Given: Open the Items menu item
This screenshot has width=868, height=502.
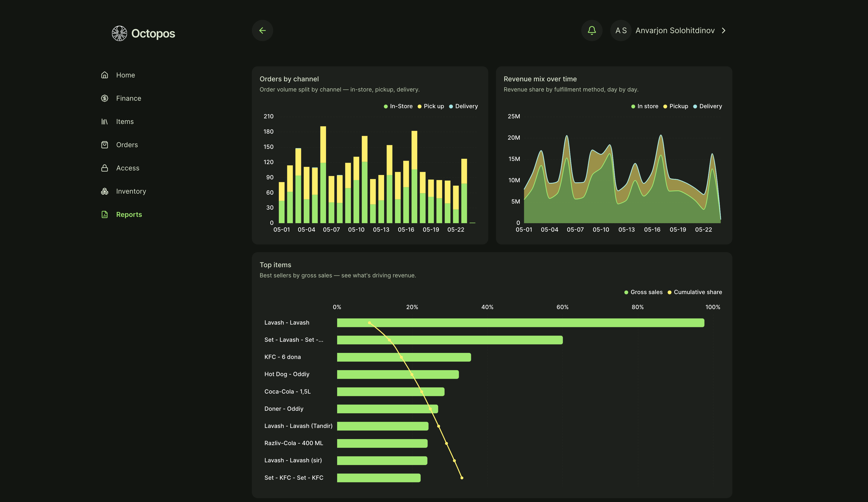Looking at the screenshot, I should pos(125,122).
